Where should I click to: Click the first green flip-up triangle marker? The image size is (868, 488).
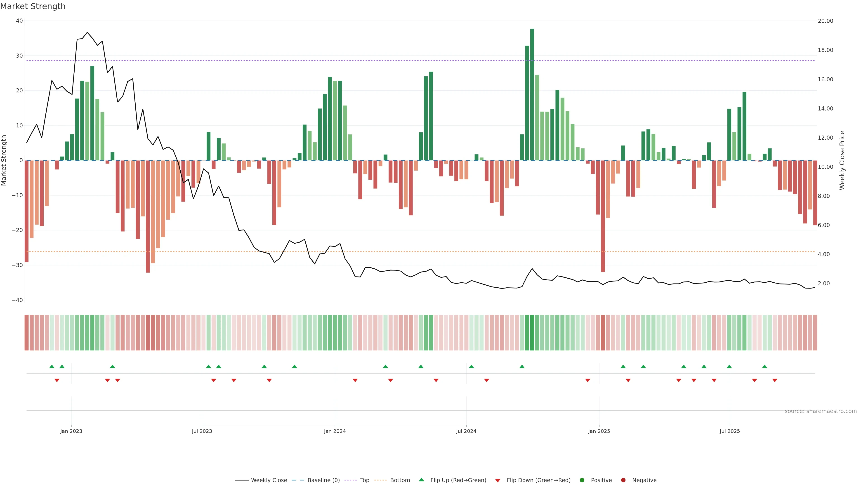(52, 366)
